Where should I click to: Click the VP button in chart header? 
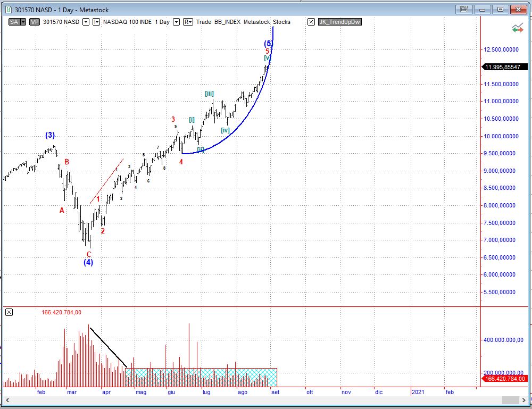click(35, 22)
